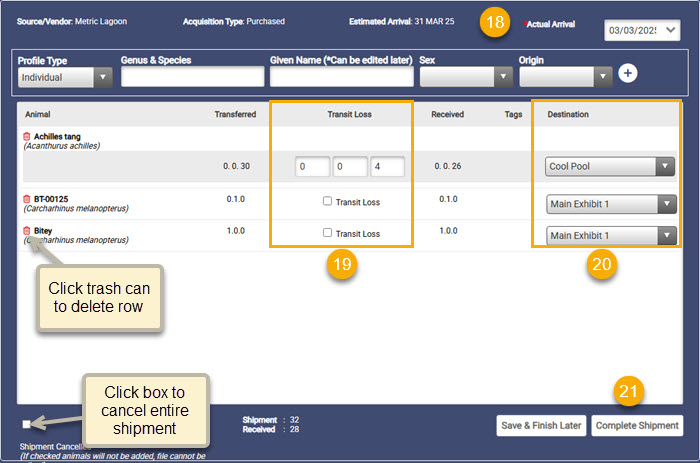The width and height of the screenshot is (700, 463).
Task: Click the Received column header
Action: coord(447,114)
